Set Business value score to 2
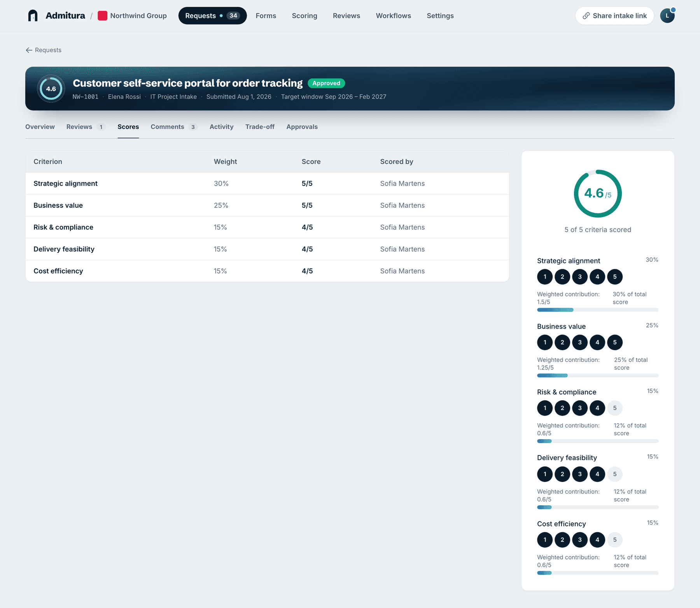 562,342
